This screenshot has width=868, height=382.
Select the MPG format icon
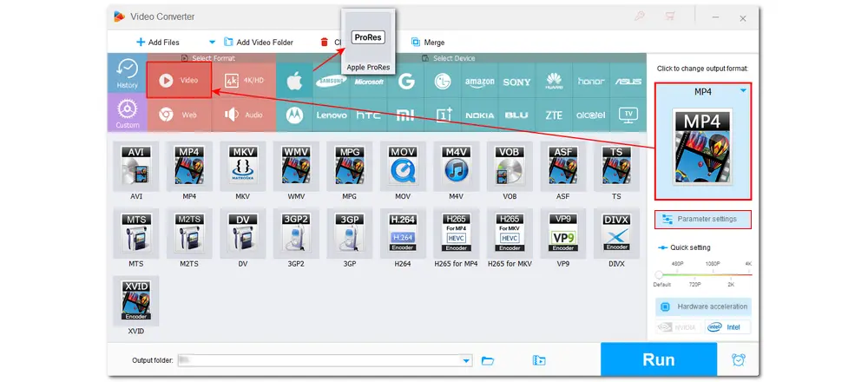point(349,166)
